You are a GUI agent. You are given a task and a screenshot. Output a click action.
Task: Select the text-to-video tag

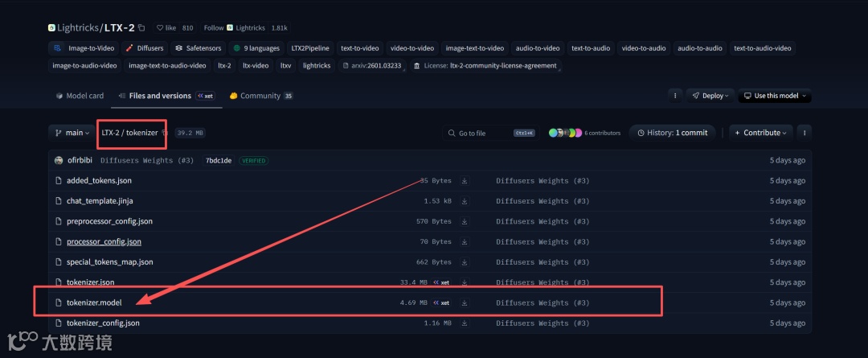click(x=360, y=48)
